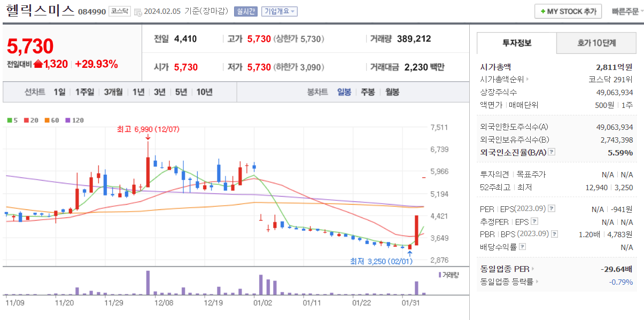Click the MY STOCK 추가 button
This screenshot has width=644, height=320.
[x=568, y=11]
